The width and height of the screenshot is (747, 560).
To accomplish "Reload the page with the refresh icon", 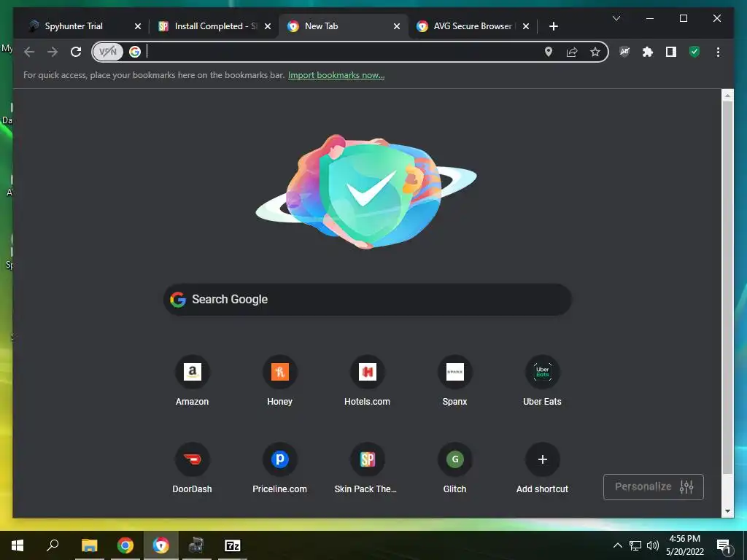I will 76,52.
